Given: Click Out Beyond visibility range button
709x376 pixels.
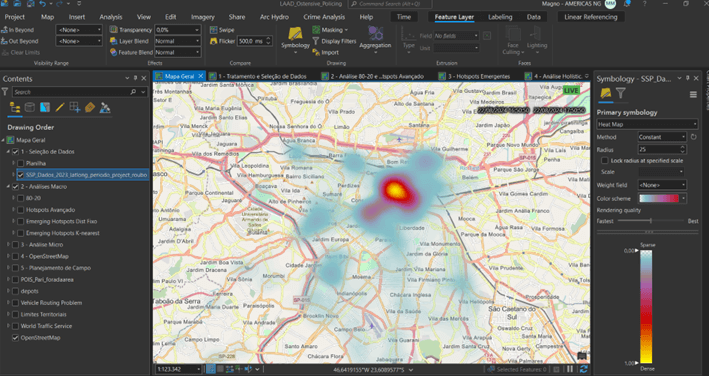Looking at the screenshot, I should 20,41.
